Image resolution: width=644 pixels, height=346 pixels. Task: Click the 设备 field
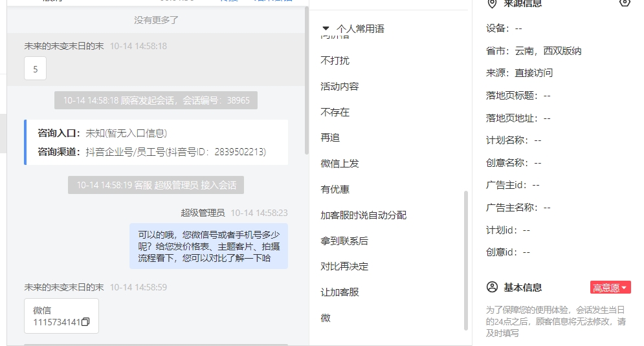tap(504, 28)
